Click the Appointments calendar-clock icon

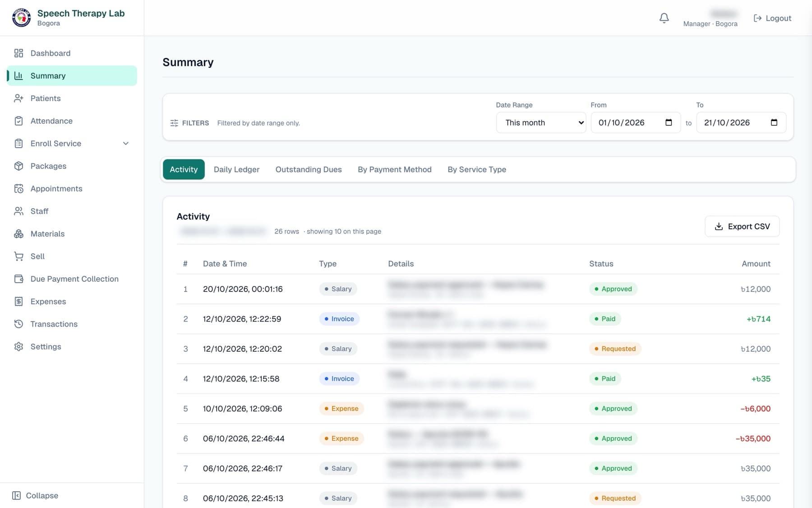(18, 189)
